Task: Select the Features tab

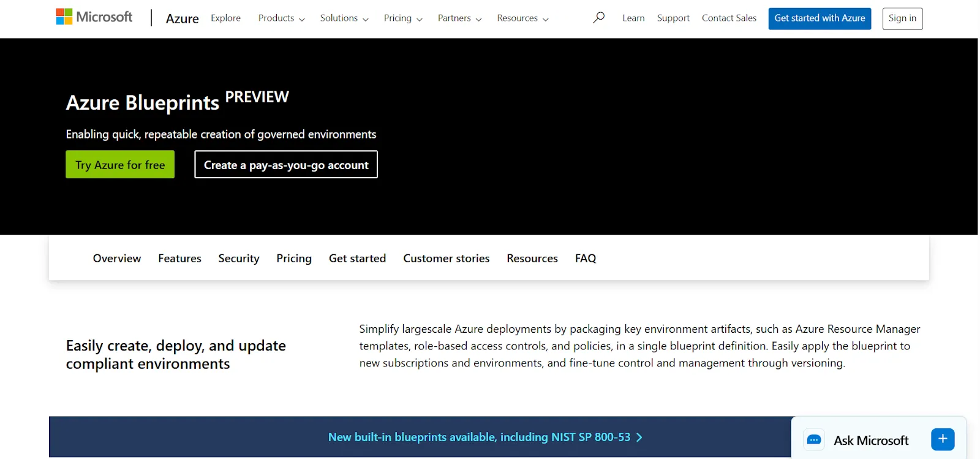Action: pos(179,258)
